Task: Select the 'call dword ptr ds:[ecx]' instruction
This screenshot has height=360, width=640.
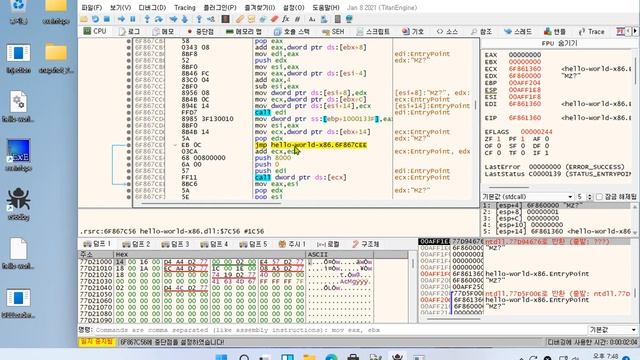Action: (x=300, y=178)
